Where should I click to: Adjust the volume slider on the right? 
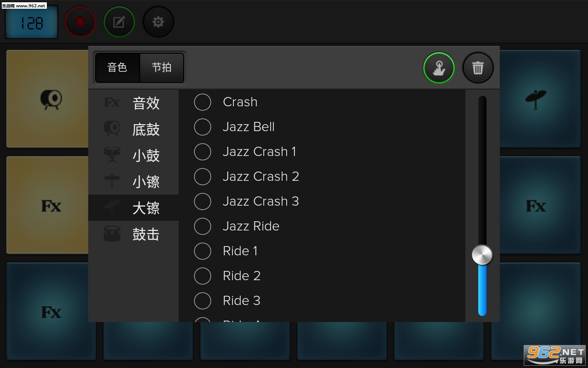(x=481, y=254)
